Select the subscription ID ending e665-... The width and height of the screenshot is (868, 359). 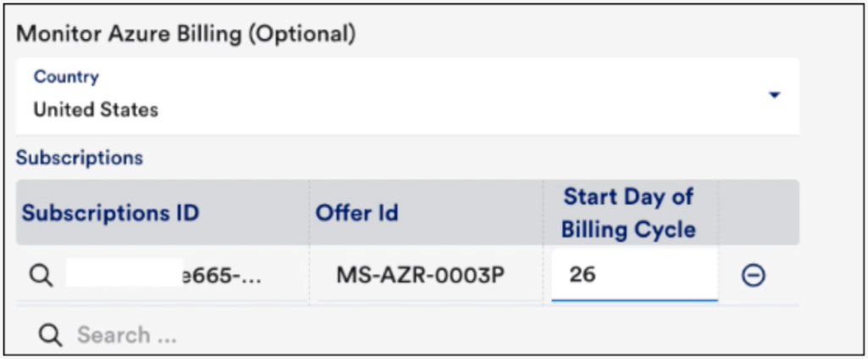click(162, 275)
